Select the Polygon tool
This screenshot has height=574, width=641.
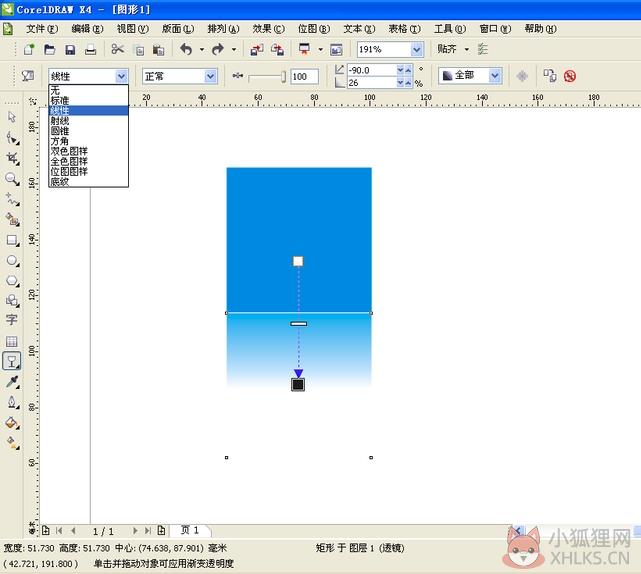(12, 281)
